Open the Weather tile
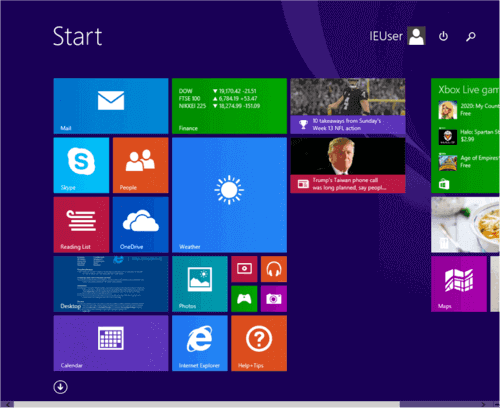The height and width of the screenshot is (408, 500). coord(229,195)
